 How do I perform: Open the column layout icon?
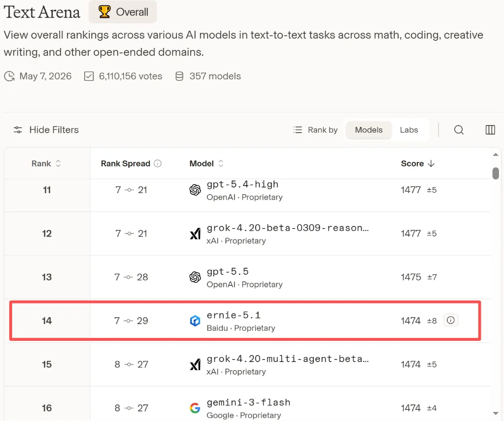(490, 130)
